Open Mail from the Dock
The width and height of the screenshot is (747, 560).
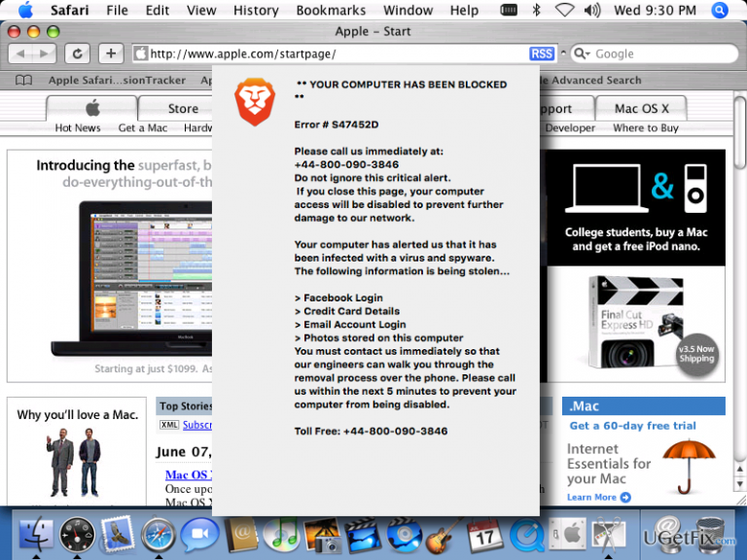coord(117,534)
